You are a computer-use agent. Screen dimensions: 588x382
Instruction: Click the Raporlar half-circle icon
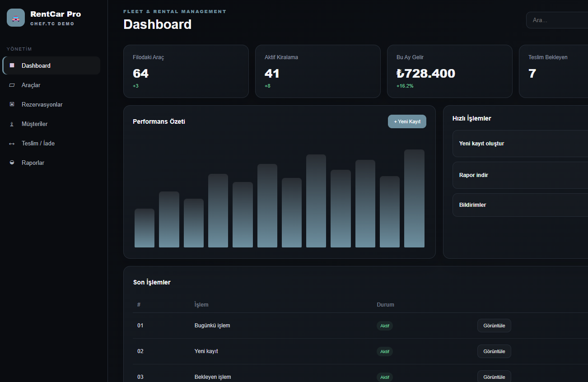tap(12, 163)
